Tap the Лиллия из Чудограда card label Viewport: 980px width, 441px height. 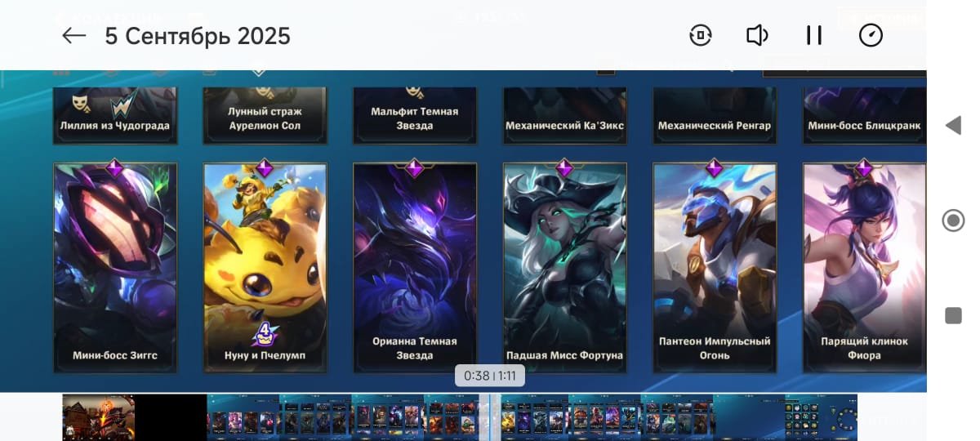[x=115, y=126]
